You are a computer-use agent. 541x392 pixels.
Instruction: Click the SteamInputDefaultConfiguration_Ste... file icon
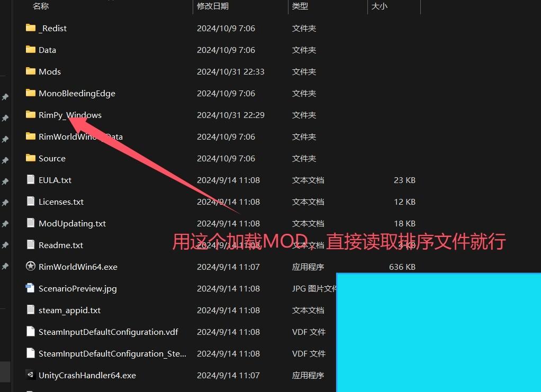pos(31,353)
